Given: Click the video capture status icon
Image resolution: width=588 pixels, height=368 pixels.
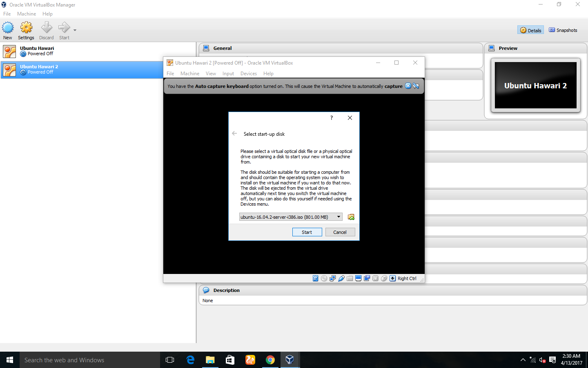Looking at the screenshot, I should 367,278.
